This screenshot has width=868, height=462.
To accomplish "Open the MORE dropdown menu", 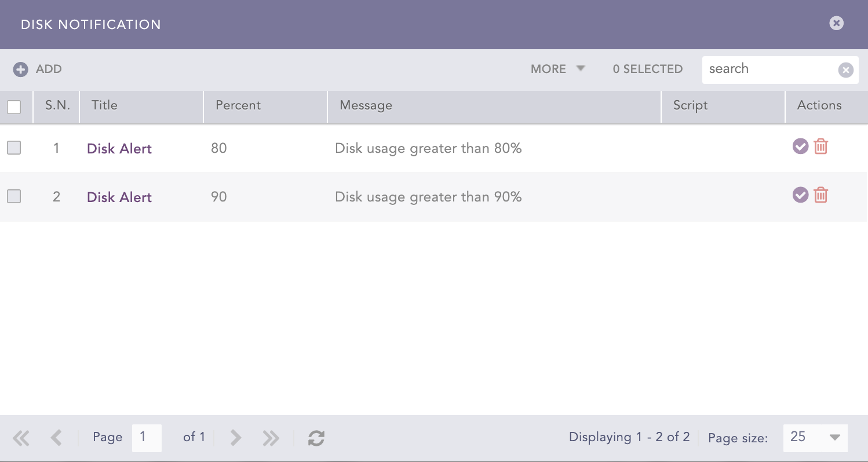I will pos(557,69).
